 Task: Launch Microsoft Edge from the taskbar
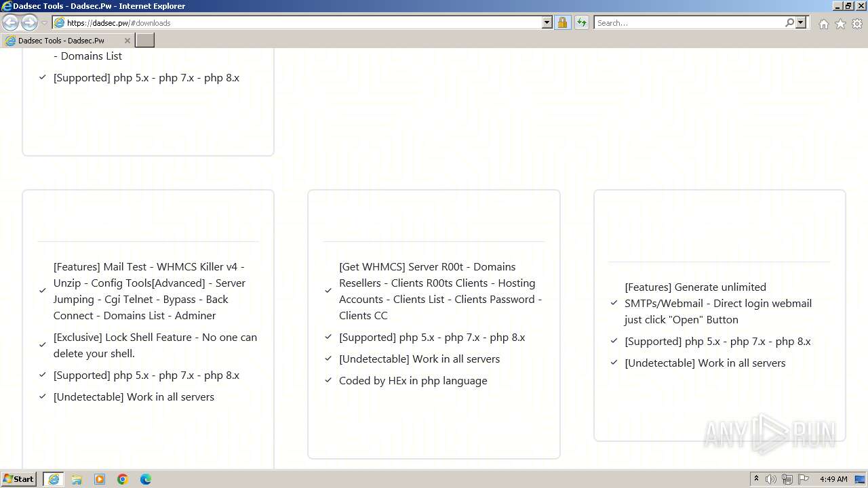[146, 479]
